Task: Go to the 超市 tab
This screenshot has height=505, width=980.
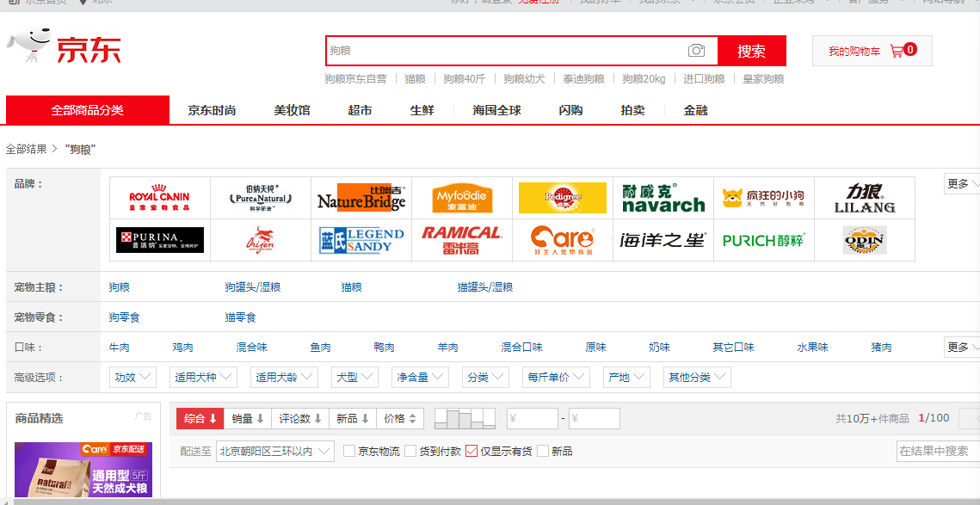Action: click(360, 111)
